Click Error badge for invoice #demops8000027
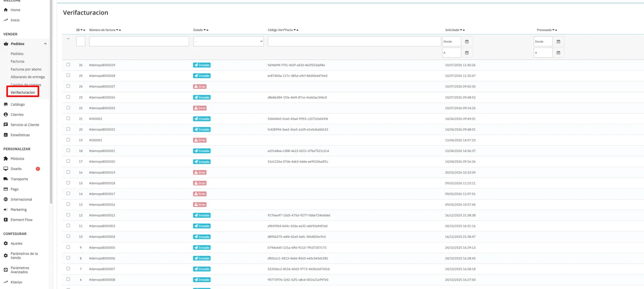Image resolution: width=644 pixels, height=289 pixels. (x=200, y=87)
